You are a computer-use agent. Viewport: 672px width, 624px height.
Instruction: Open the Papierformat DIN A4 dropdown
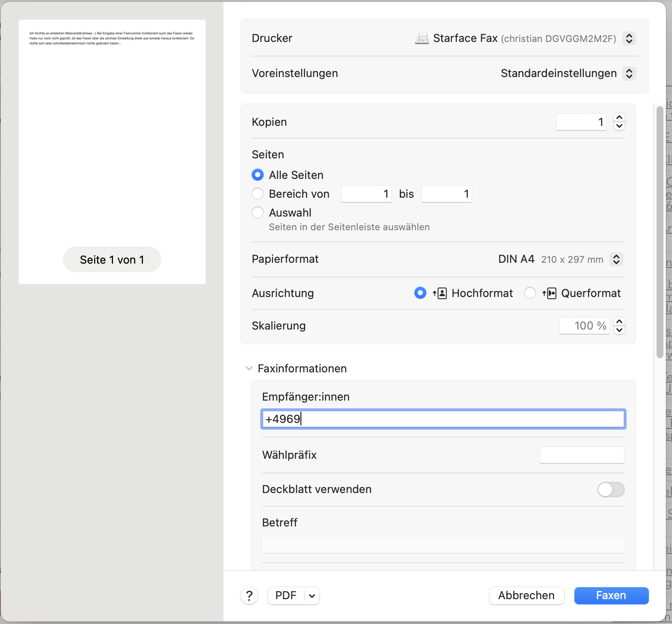click(616, 259)
